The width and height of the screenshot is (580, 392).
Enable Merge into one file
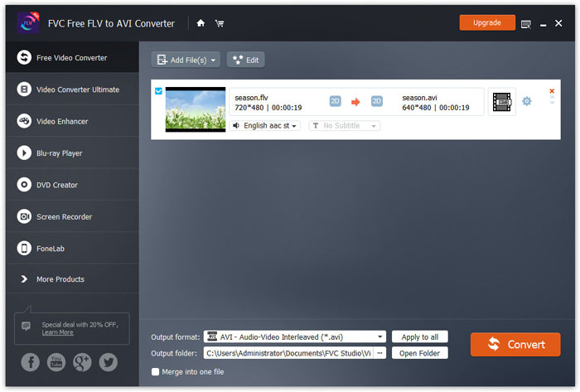coord(156,371)
